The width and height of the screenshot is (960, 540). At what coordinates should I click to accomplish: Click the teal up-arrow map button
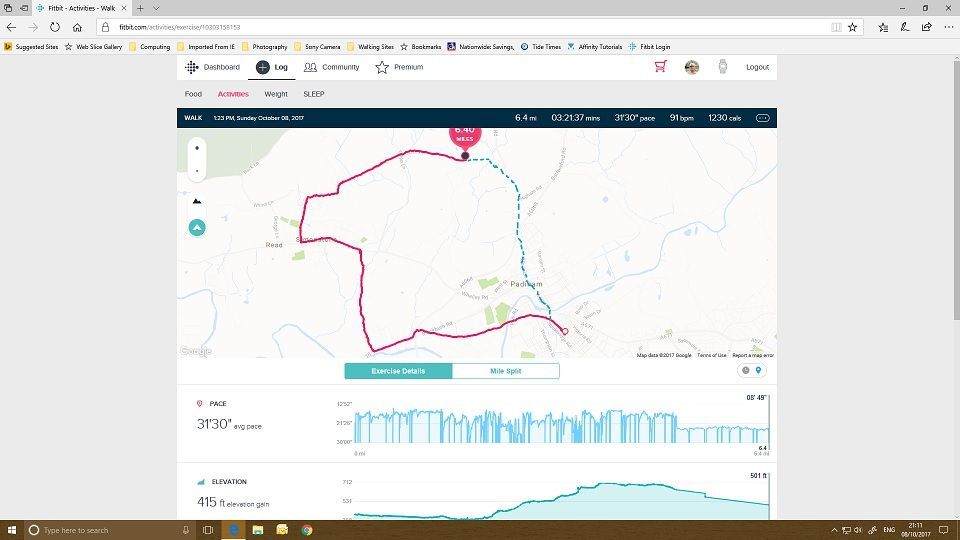(197, 228)
